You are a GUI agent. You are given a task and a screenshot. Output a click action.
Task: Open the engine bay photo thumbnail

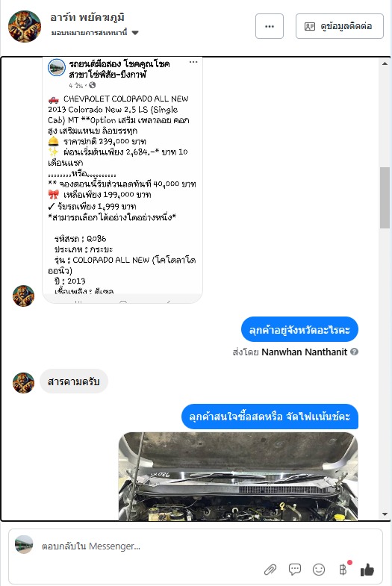point(238,476)
